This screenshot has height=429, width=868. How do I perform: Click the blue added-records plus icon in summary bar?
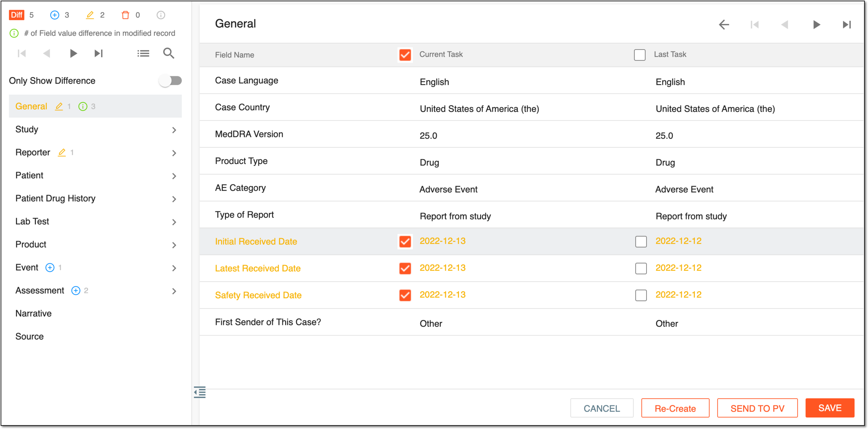click(x=55, y=15)
